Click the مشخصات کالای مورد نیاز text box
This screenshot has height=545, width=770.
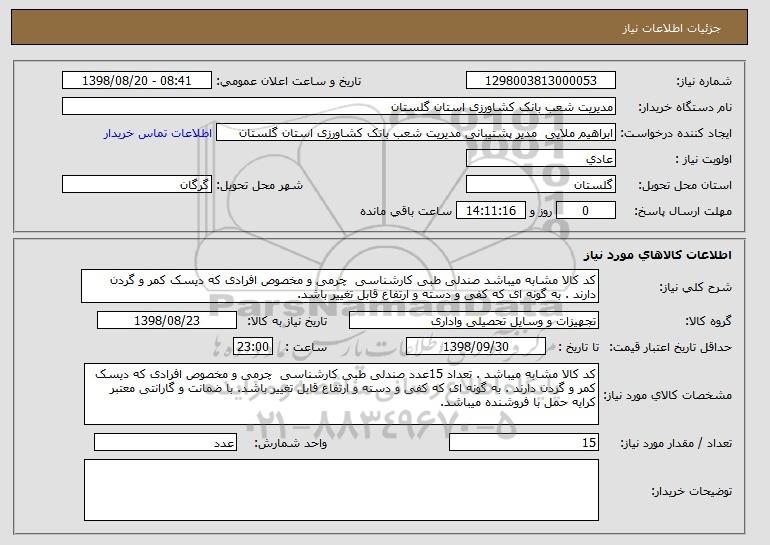[341, 394]
